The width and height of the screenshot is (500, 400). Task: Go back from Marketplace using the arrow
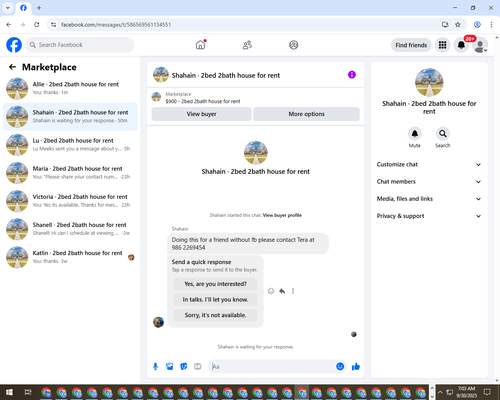click(12, 67)
